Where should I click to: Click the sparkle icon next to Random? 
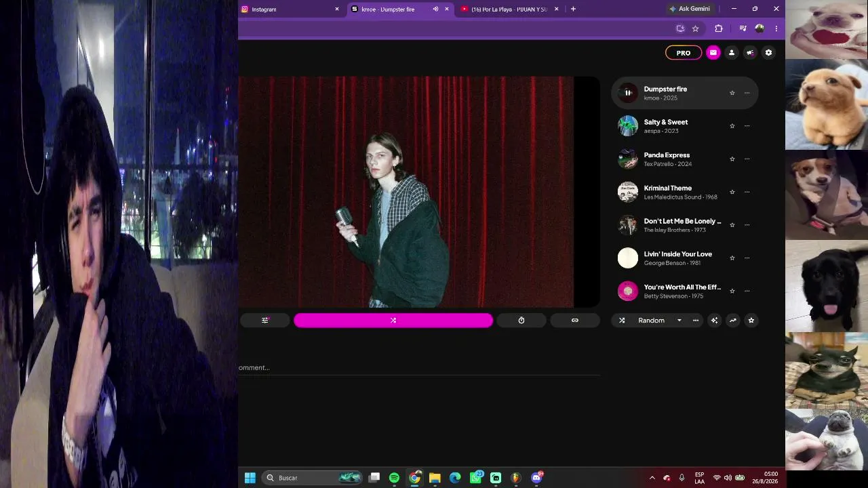[x=714, y=321]
